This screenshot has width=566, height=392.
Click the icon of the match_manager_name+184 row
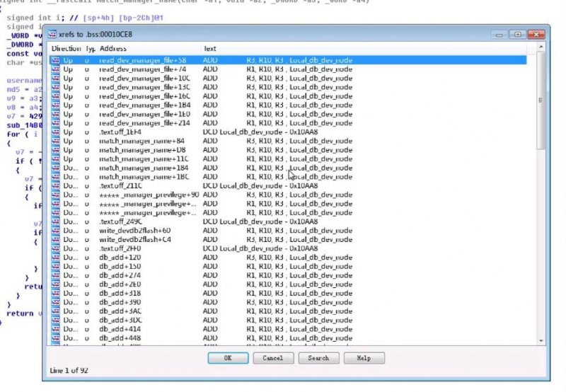pos(55,168)
